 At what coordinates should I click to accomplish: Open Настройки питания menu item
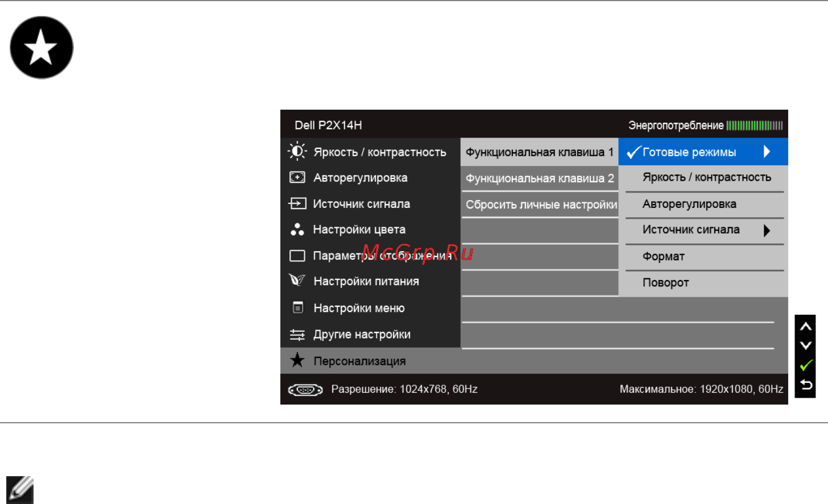point(370,281)
